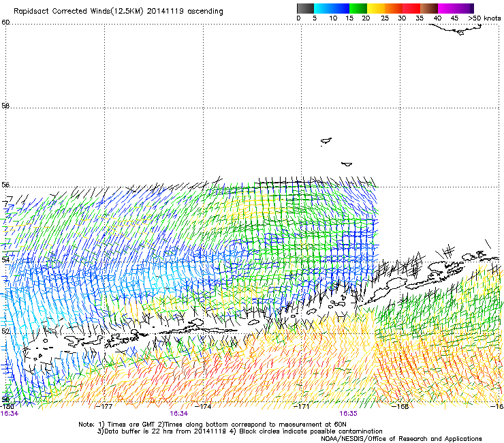Click the coastline outline at top right corner
The height and width of the screenshot is (443, 504).
[456, 29]
